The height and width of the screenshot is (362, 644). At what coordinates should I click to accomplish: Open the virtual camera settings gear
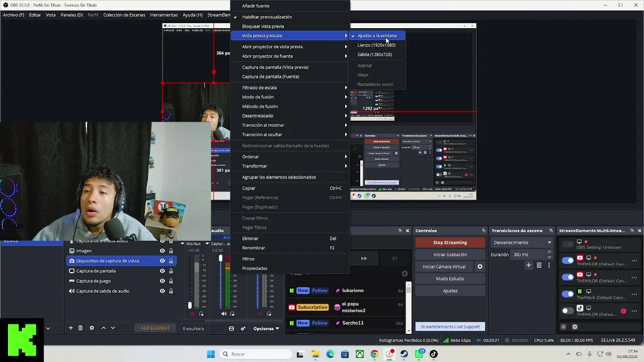479,266
